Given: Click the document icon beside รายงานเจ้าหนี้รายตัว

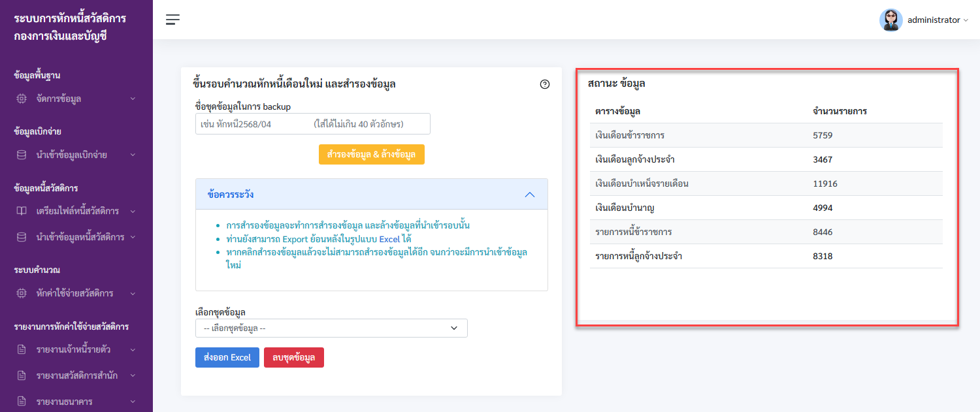Looking at the screenshot, I should point(22,349).
